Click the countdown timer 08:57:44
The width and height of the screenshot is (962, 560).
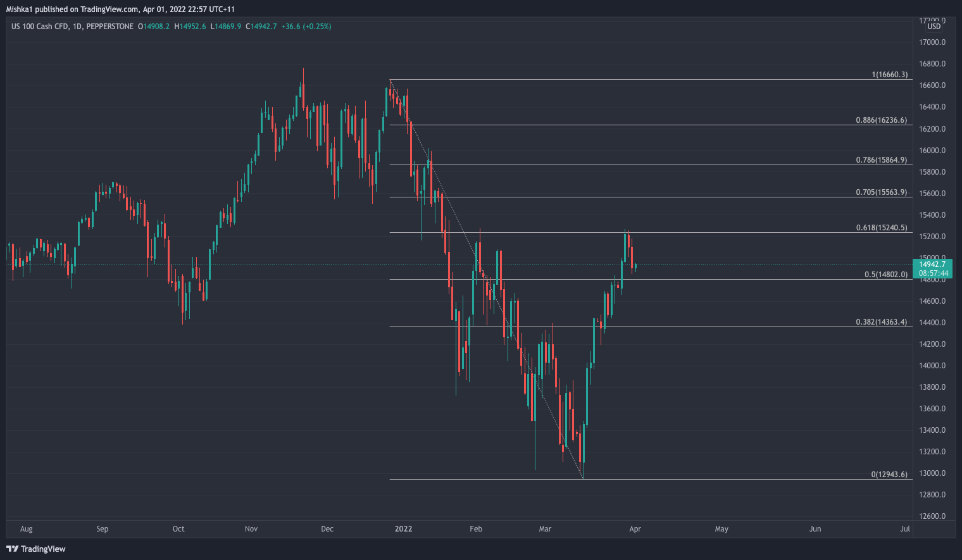pyautogui.click(x=934, y=273)
